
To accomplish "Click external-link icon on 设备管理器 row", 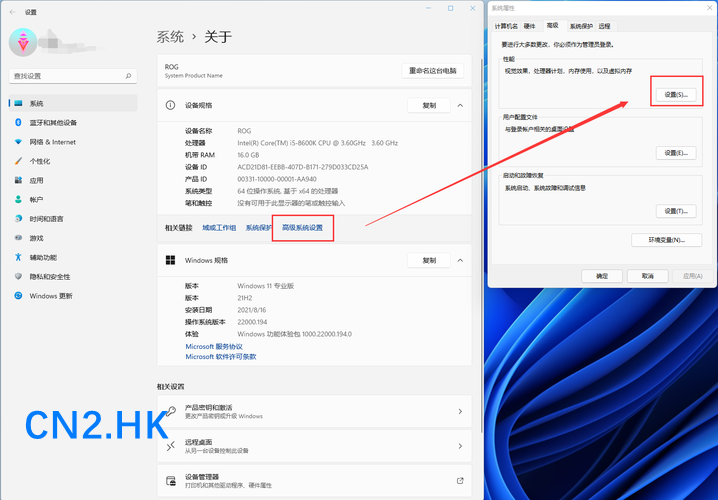I will pos(460,480).
